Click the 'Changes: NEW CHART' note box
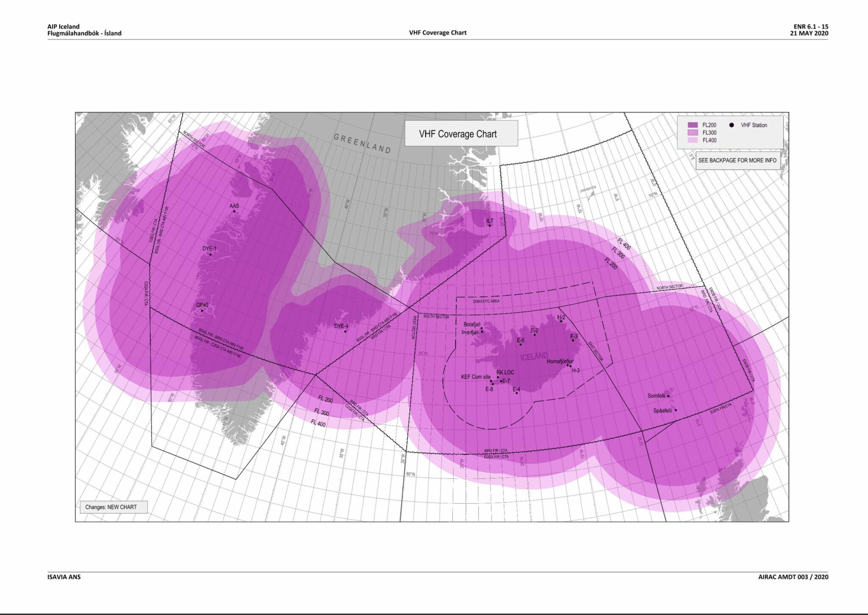 (x=114, y=507)
